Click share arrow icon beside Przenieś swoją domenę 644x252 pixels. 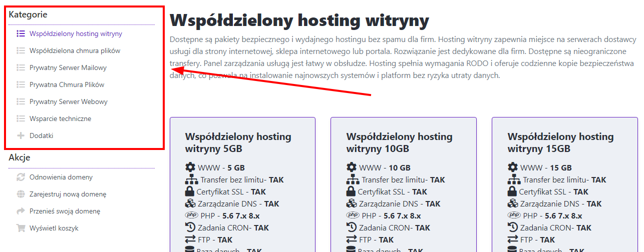tap(21, 211)
